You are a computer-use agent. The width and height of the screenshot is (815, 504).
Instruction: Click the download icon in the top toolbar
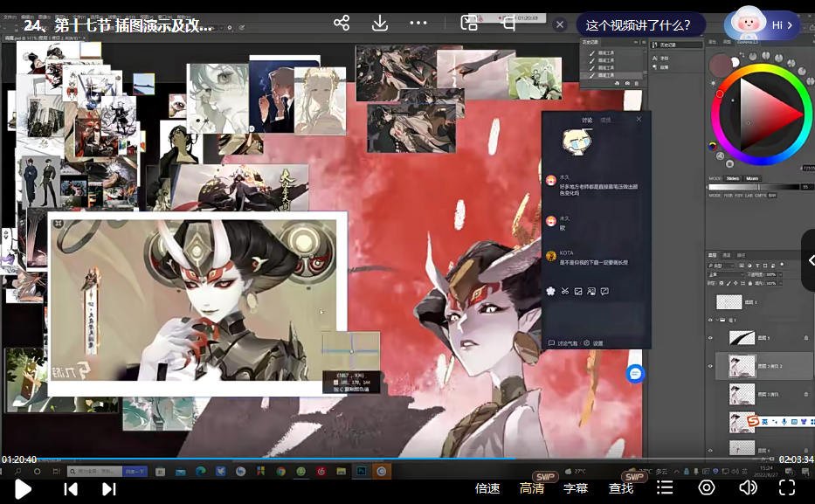tap(379, 23)
